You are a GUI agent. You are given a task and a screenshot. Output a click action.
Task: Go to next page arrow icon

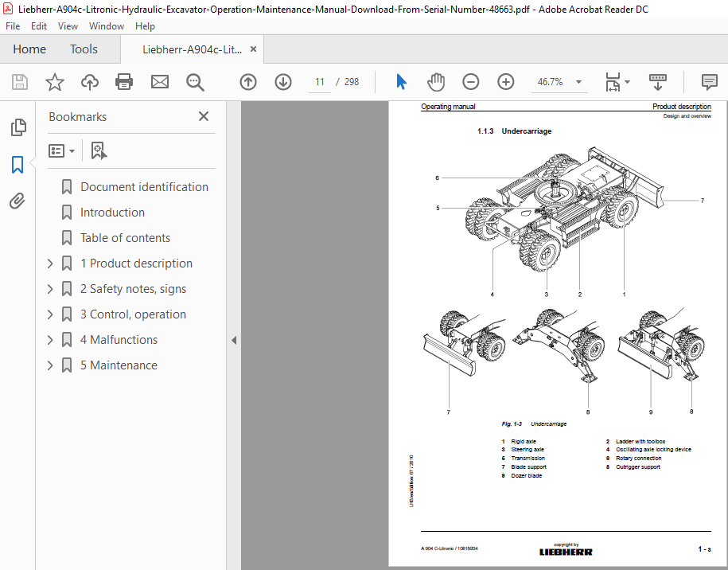click(x=283, y=82)
